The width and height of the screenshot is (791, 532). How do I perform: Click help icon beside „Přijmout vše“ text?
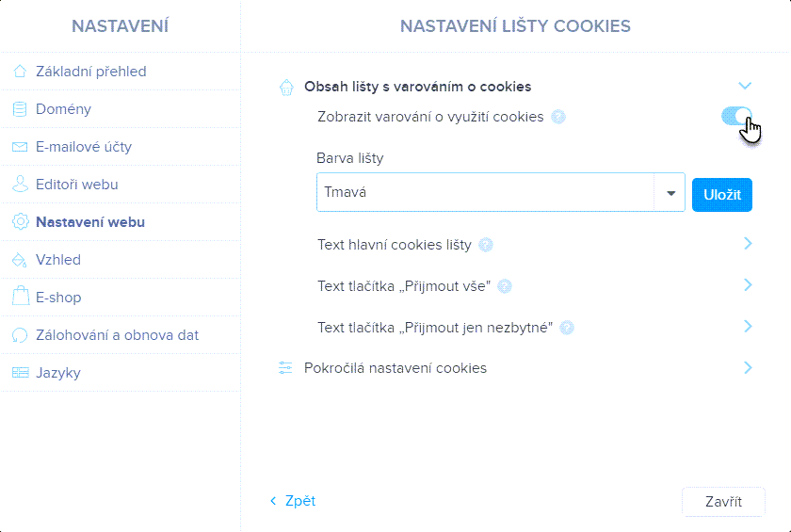[505, 286]
